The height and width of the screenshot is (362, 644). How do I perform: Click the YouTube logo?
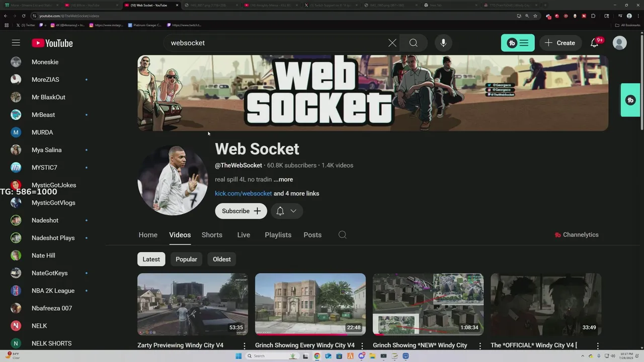[x=52, y=43]
